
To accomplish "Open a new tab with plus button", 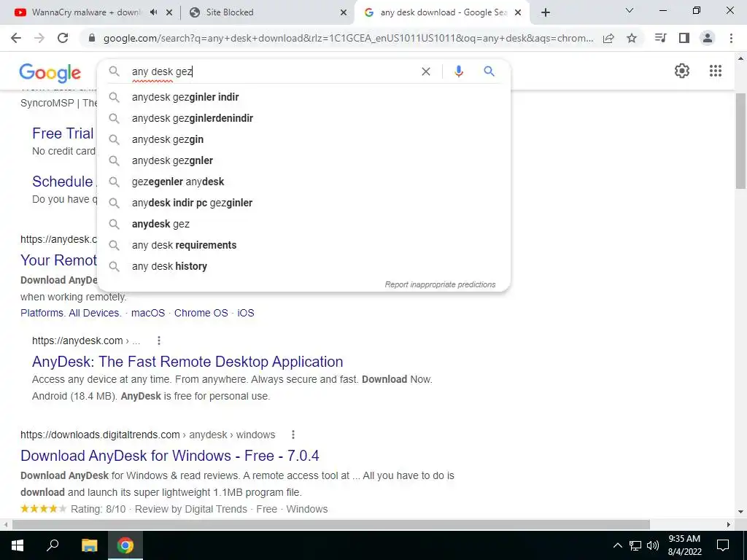I will coord(546,12).
